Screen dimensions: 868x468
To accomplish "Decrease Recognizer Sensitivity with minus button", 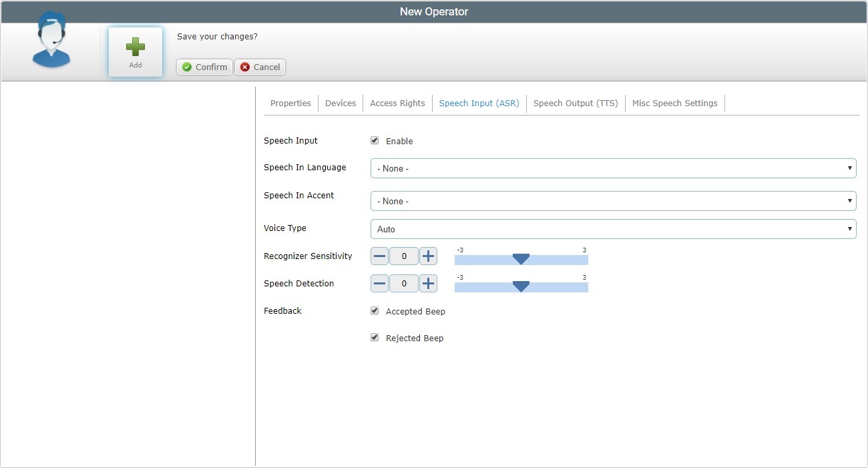I will click(x=379, y=256).
